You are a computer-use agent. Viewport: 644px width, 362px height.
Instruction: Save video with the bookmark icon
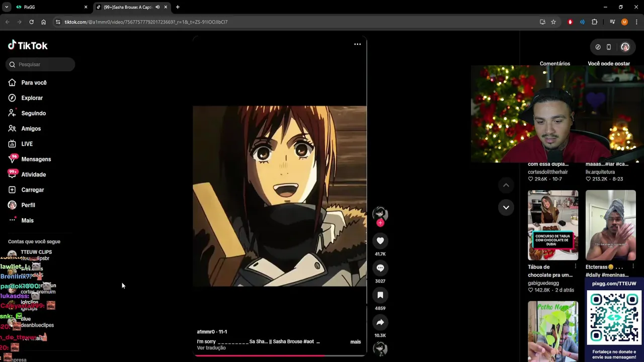[380, 295]
